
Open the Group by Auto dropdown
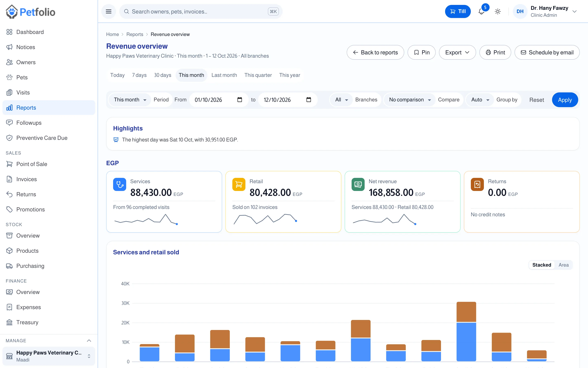pyautogui.click(x=480, y=100)
